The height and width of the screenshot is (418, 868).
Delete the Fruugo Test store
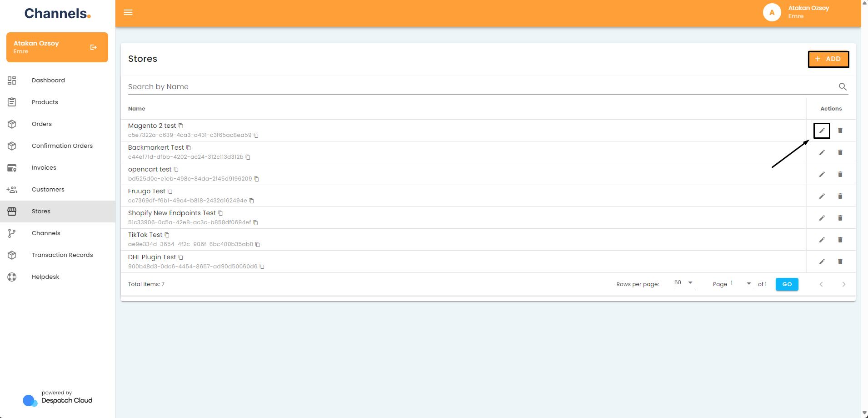coord(840,196)
